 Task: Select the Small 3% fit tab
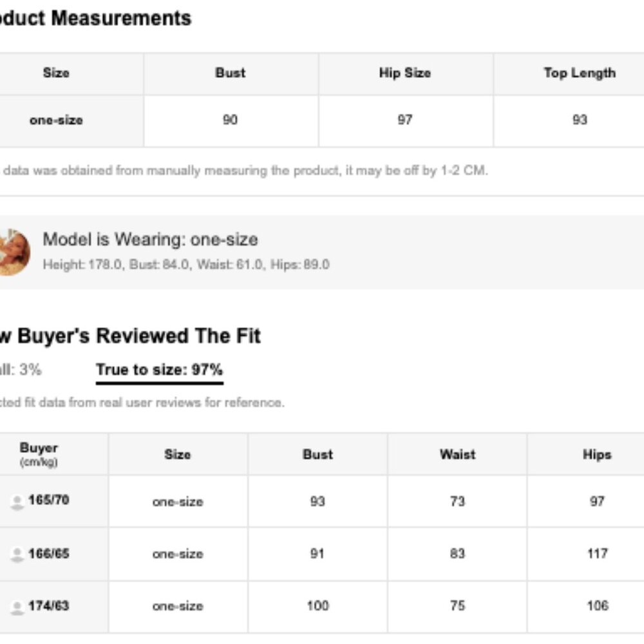coord(21,370)
